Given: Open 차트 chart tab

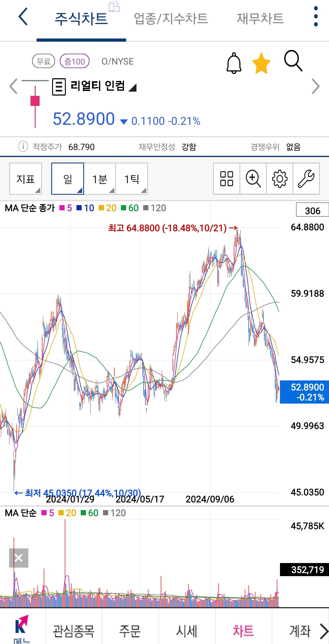Looking at the screenshot, I should pyautogui.click(x=243, y=631).
